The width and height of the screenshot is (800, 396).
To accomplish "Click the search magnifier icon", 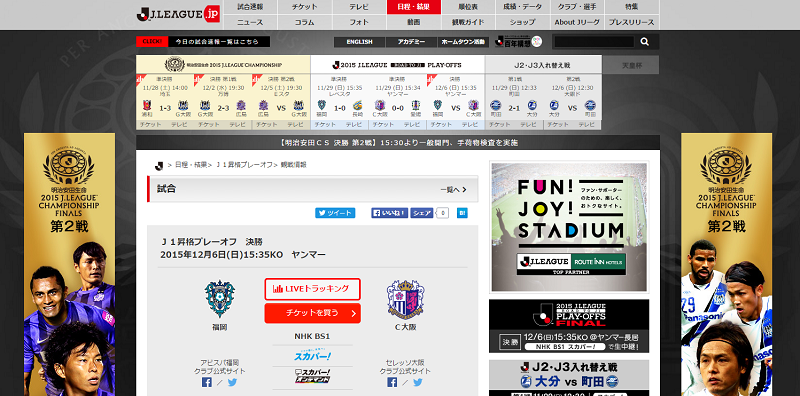I will 644,42.
